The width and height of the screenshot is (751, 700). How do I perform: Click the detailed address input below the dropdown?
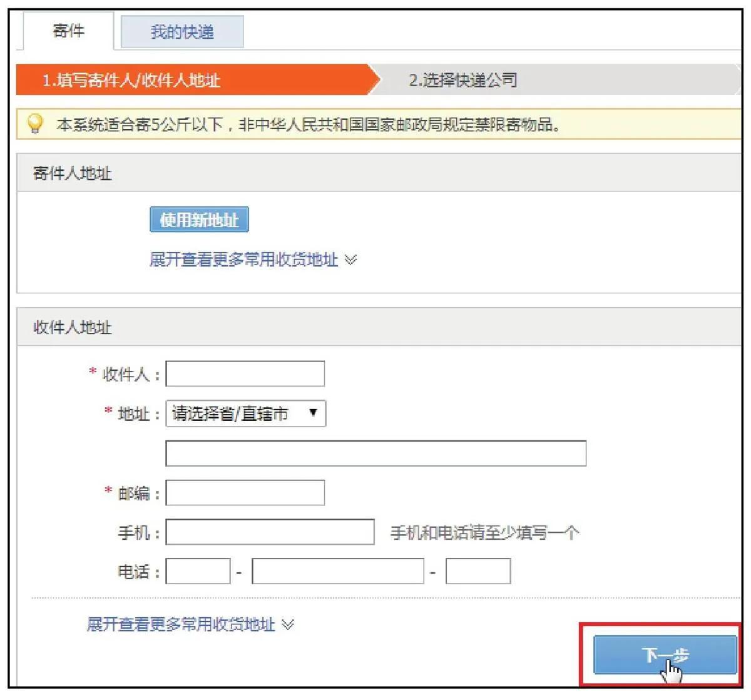[x=375, y=453]
